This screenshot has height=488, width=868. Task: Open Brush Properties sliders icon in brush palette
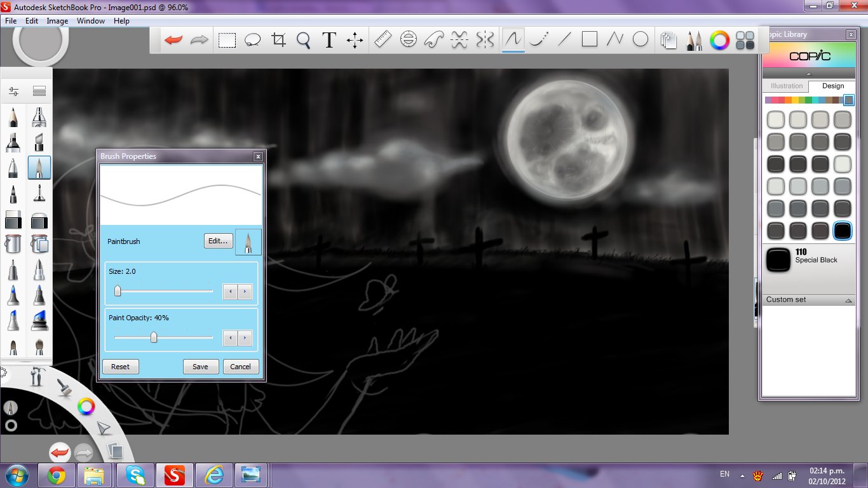click(13, 91)
